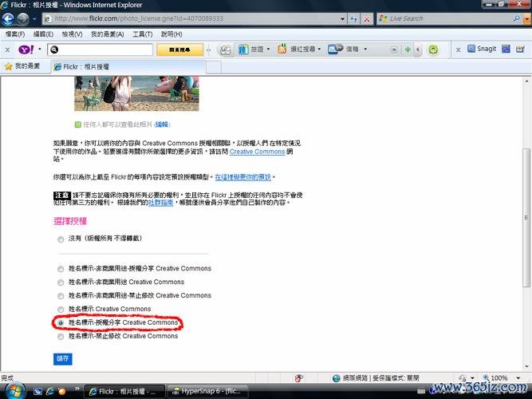
Task: Open 我的最愛 favorites star button
Action: click(x=22, y=66)
